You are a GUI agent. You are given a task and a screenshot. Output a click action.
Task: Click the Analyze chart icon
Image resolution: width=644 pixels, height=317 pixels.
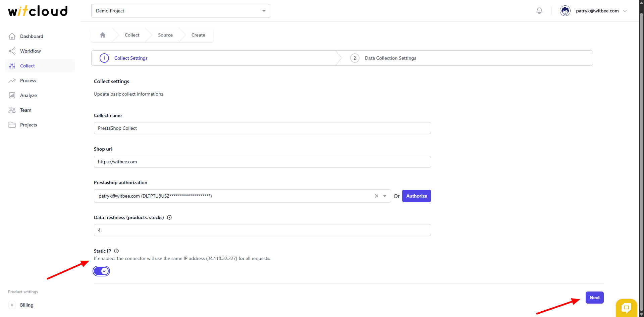point(12,95)
